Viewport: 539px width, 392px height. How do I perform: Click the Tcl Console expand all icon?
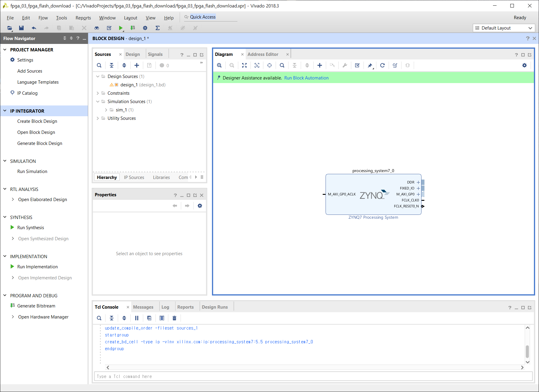pyautogui.click(x=124, y=318)
